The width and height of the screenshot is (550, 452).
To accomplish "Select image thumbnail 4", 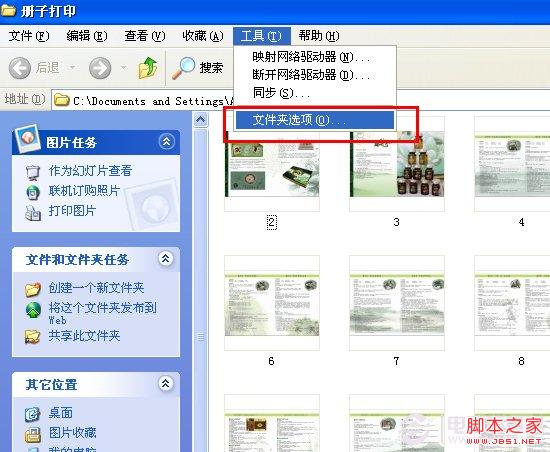I will click(x=512, y=164).
